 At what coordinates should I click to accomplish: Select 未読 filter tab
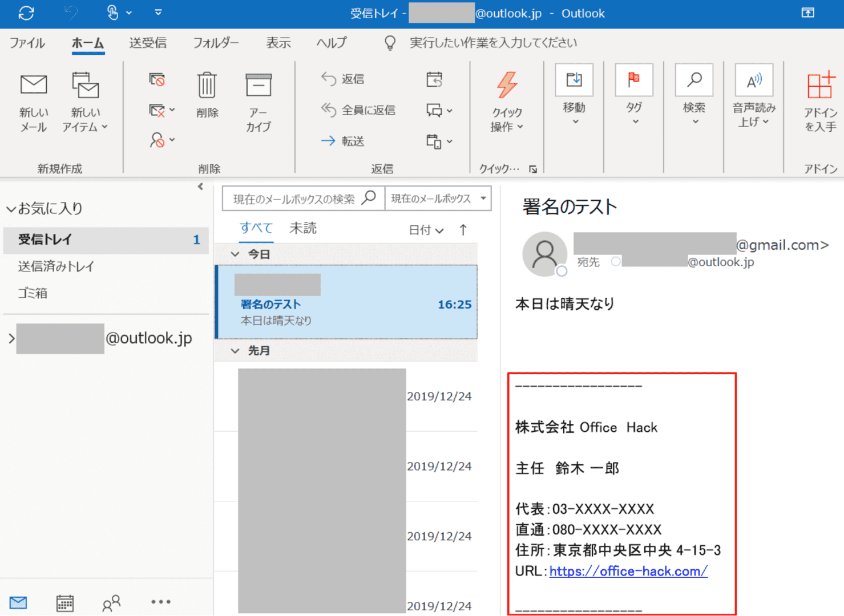coord(303,228)
